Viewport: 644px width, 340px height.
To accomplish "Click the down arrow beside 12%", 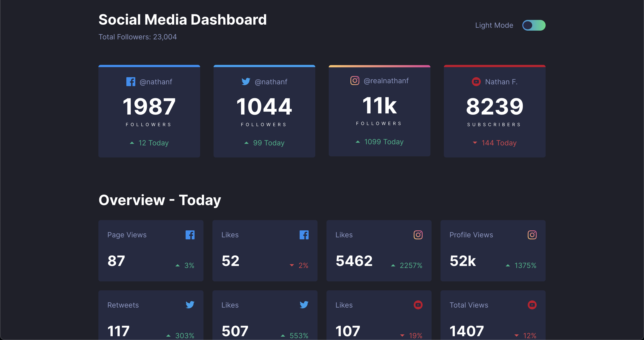I will [517, 336].
